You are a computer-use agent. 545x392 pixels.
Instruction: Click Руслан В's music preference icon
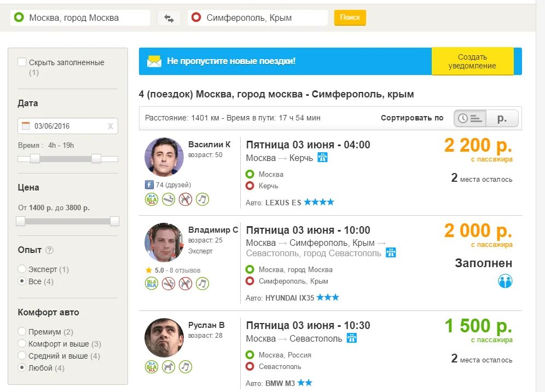pos(185,367)
